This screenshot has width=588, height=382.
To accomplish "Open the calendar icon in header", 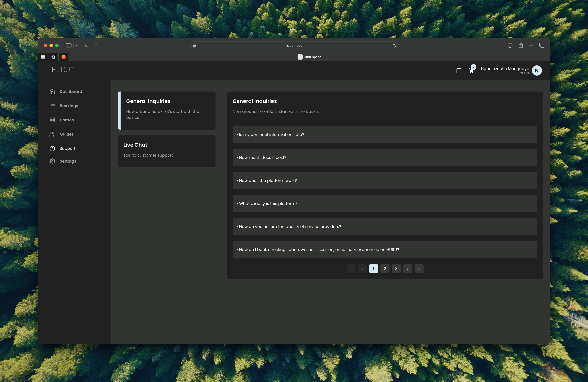I will pos(458,71).
